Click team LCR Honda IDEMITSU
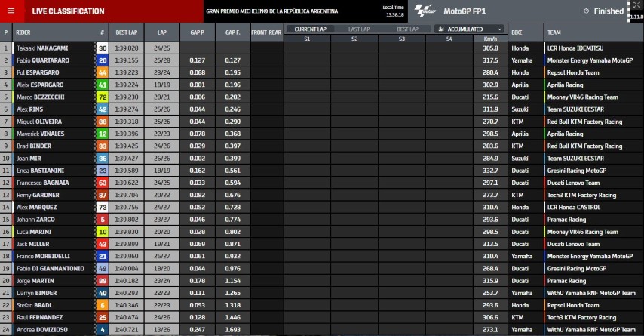This screenshot has height=336, width=644. [575, 48]
